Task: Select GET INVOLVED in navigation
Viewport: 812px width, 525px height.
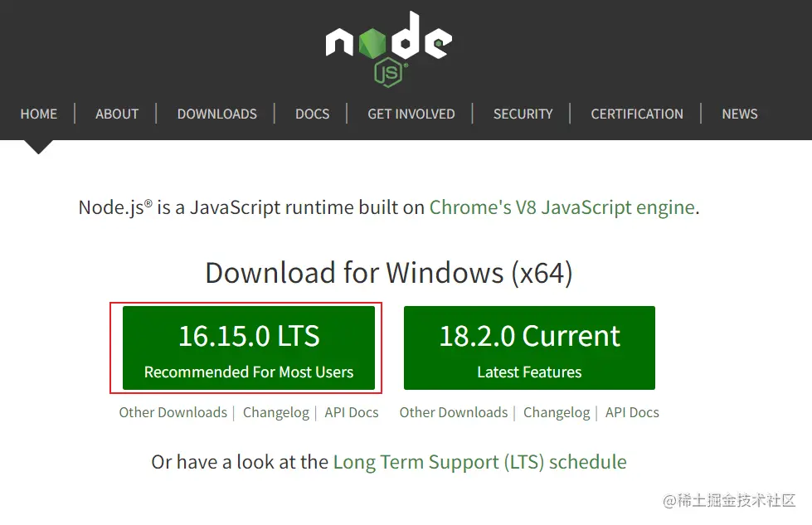Action: [x=411, y=114]
